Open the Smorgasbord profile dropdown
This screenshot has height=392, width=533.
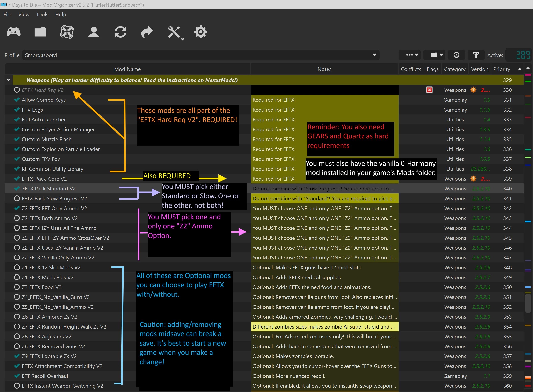coord(201,55)
